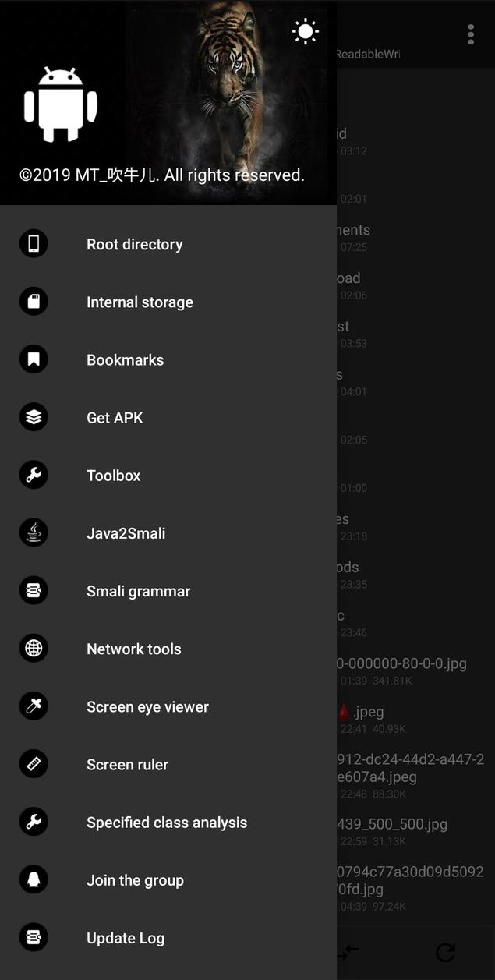The image size is (495, 980).
Task: Tap the Network tools globe icon
Action: click(34, 648)
